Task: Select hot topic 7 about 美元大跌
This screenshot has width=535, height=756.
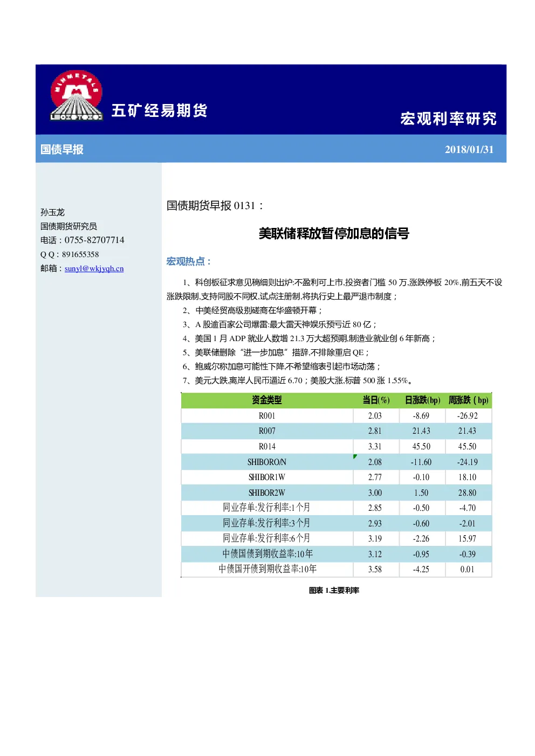Action: tap(298, 380)
